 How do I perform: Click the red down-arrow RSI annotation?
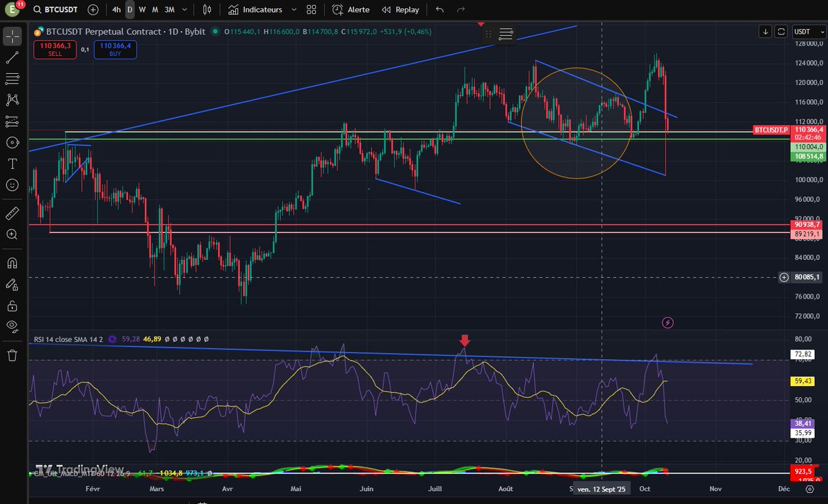(x=464, y=341)
